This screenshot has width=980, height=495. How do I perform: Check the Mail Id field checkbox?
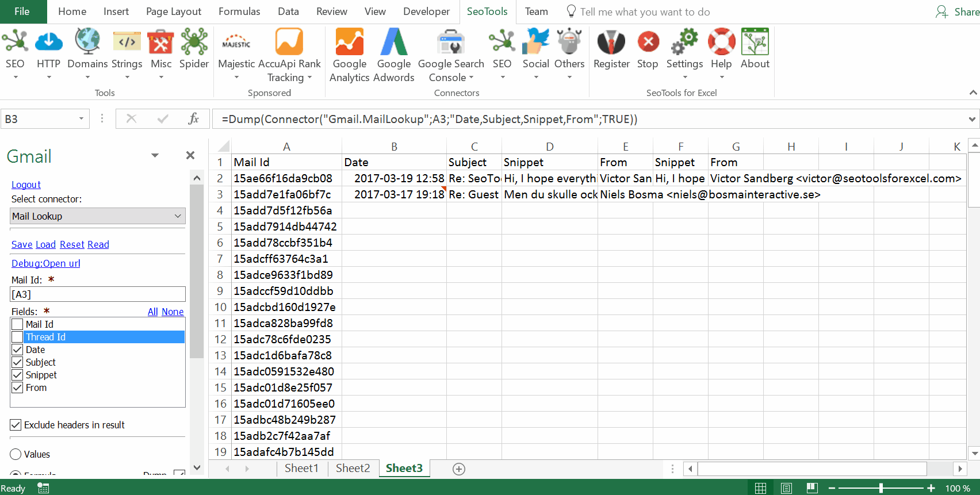pyautogui.click(x=18, y=324)
